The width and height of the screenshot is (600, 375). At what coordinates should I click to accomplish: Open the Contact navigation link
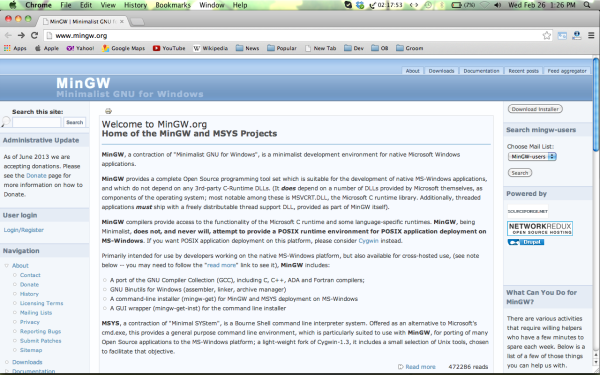click(30, 275)
